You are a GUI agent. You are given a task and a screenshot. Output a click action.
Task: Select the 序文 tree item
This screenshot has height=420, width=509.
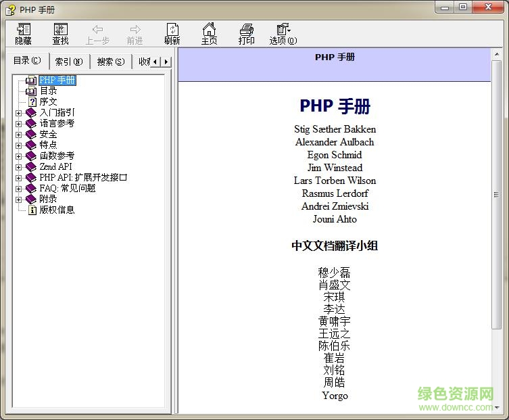pyautogui.click(x=49, y=101)
